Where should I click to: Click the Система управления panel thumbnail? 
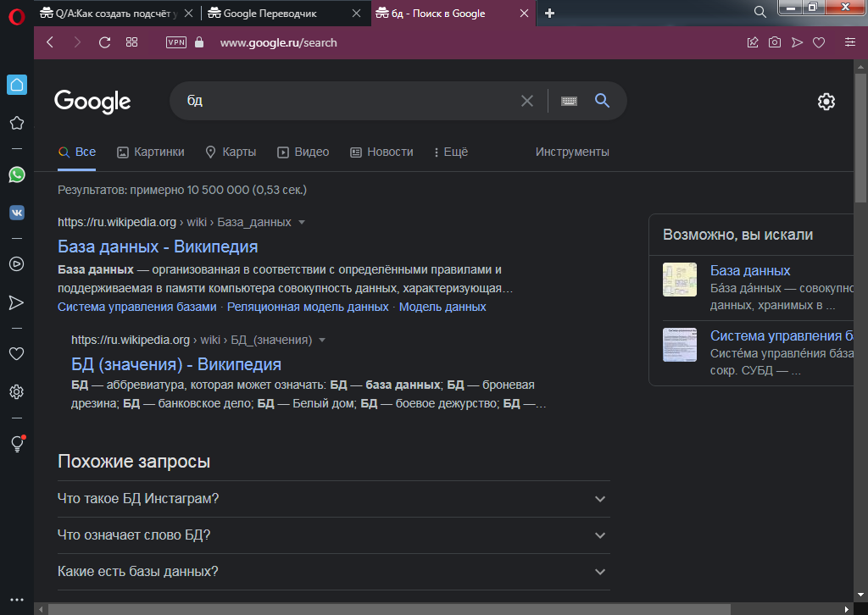pyautogui.click(x=680, y=345)
